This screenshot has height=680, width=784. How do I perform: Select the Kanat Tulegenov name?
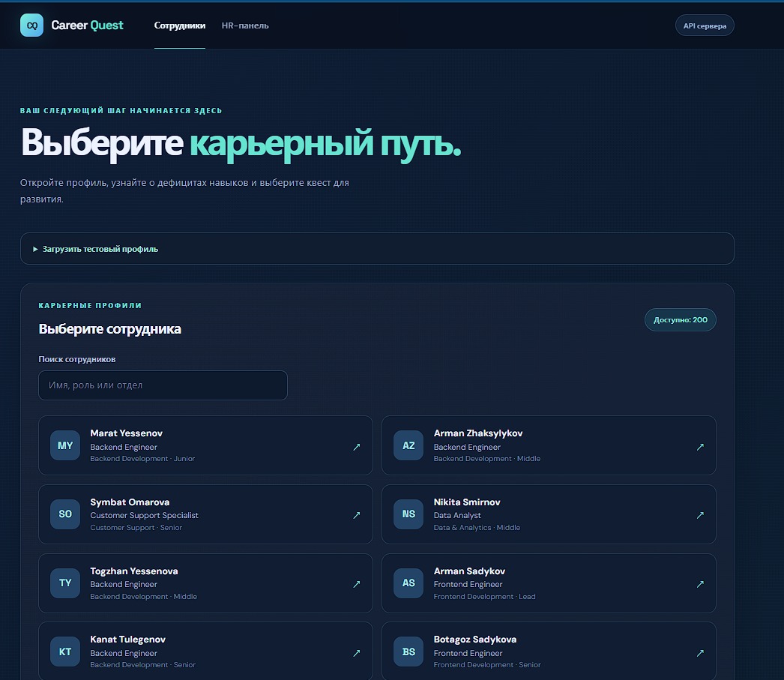pos(127,640)
